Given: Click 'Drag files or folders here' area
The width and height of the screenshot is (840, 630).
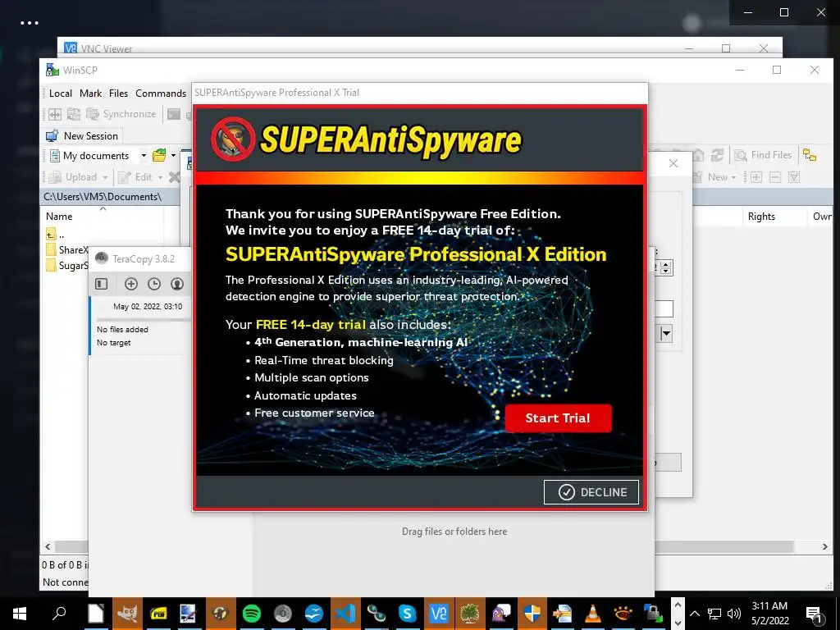Looking at the screenshot, I should click(454, 532).
